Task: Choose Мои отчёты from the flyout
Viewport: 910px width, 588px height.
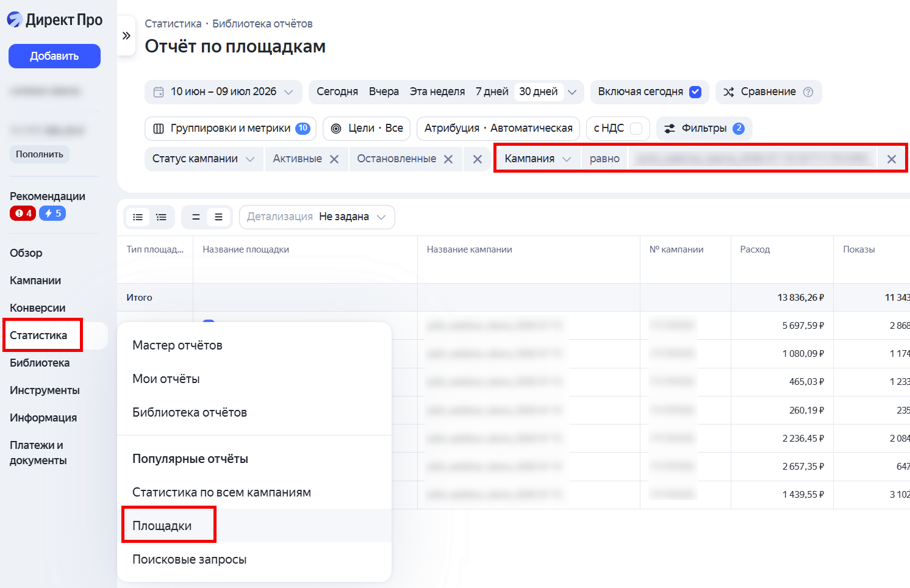Action: [254, 379]
